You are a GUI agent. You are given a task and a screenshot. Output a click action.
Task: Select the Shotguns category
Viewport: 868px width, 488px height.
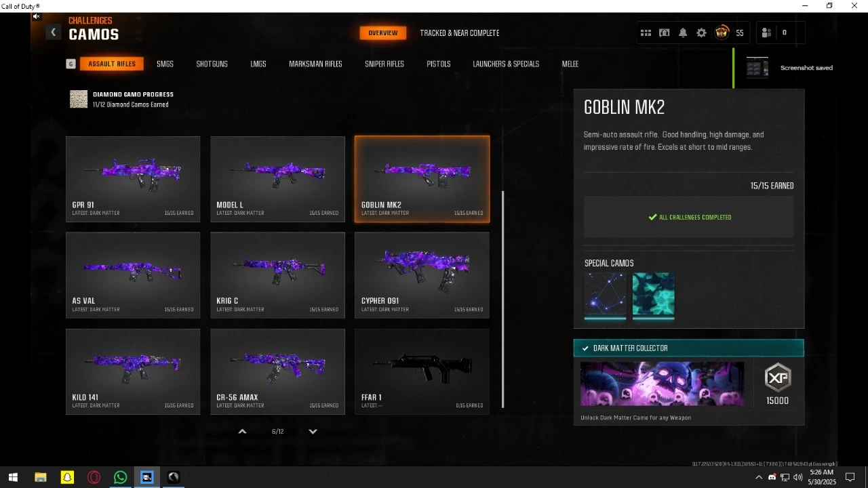point(212,64)
